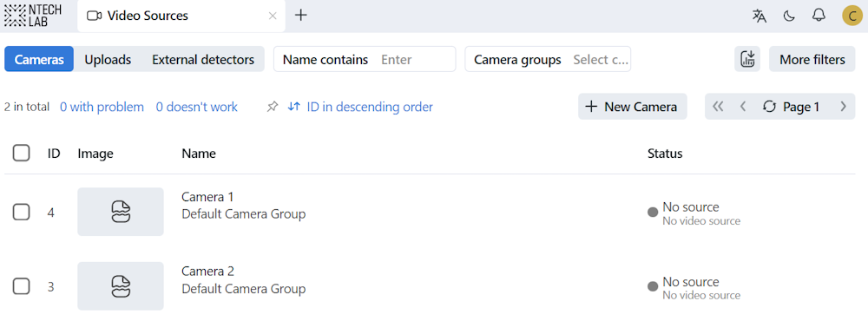Click the NtechLab logo
Viewport: 868px width, 321px height.
[33, 16]
